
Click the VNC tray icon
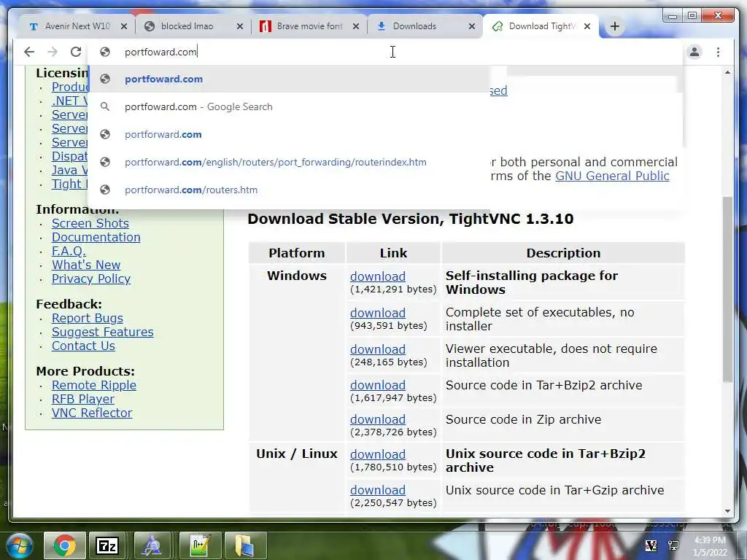click(651, 545)
